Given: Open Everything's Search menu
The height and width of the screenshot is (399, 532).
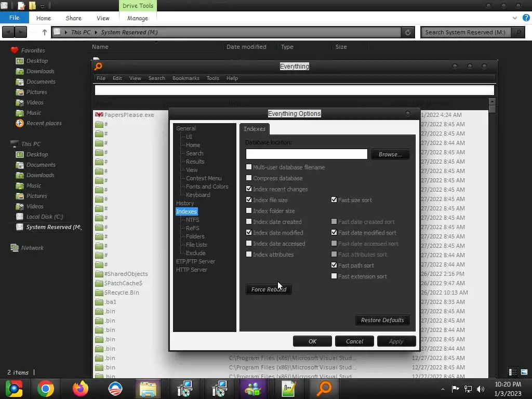Looking at the screenshot, I should (156, 78).
